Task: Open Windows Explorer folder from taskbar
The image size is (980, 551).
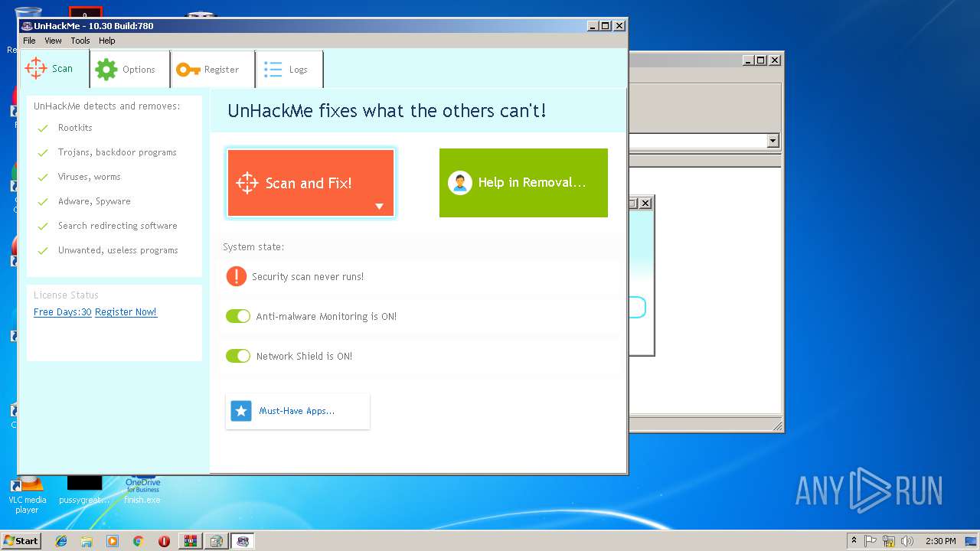Action: point(87,541)
